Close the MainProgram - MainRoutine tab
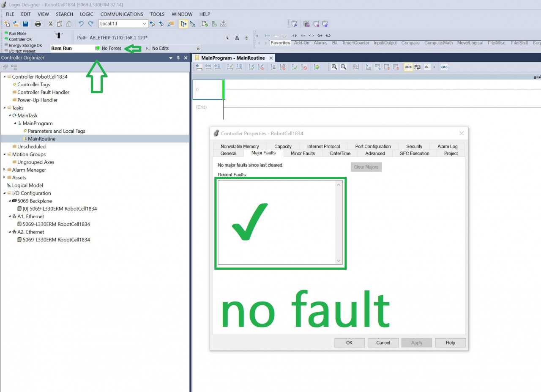The width and height of the screenshot is (541, 392). tap(271, 58)
